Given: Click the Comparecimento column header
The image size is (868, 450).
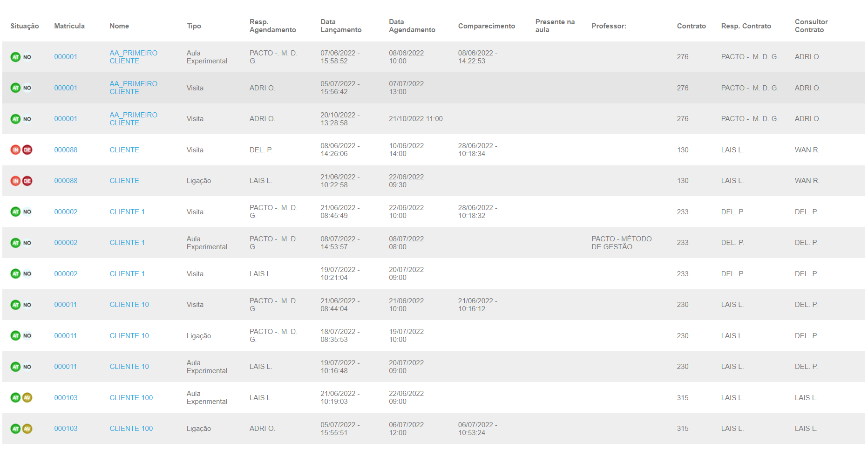Looking at the screenshot, I should tap(487, 26).
